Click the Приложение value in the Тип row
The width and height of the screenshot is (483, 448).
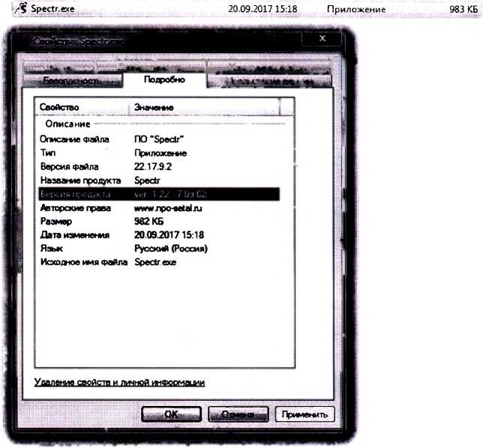point(160,154)
